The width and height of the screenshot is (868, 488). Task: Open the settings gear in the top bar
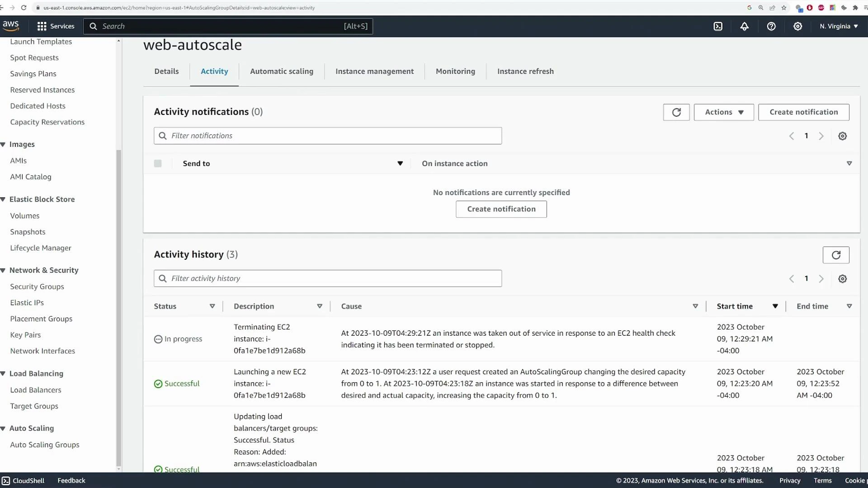[x=797, y=26]
